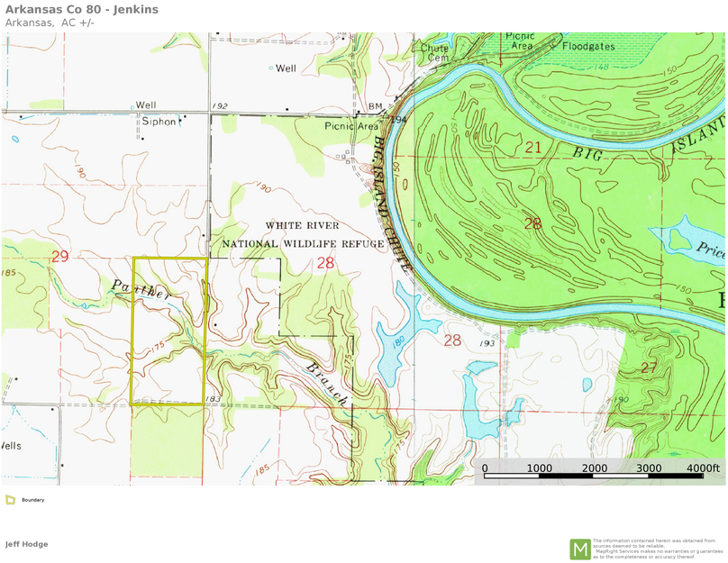Click the "Branch" stream label
This screenshot has width=728, height=563.
click(x=326, y=383)
